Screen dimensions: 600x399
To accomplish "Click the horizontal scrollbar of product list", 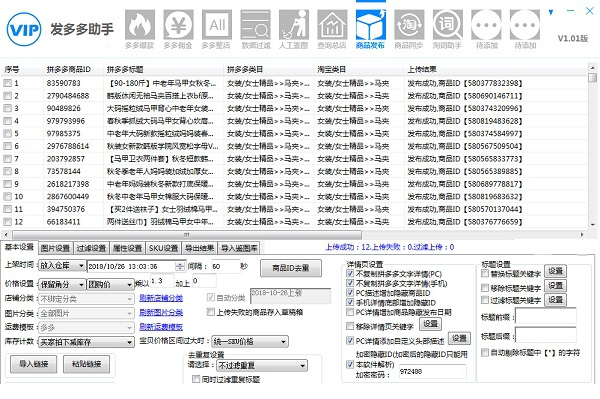I will 187,234.
